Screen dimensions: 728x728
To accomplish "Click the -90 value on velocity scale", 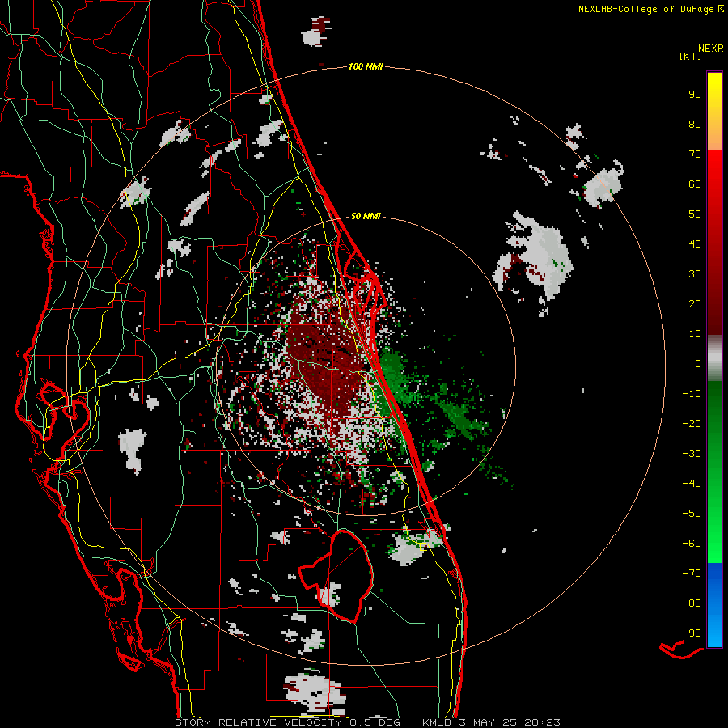I will (x=692, y=633).
